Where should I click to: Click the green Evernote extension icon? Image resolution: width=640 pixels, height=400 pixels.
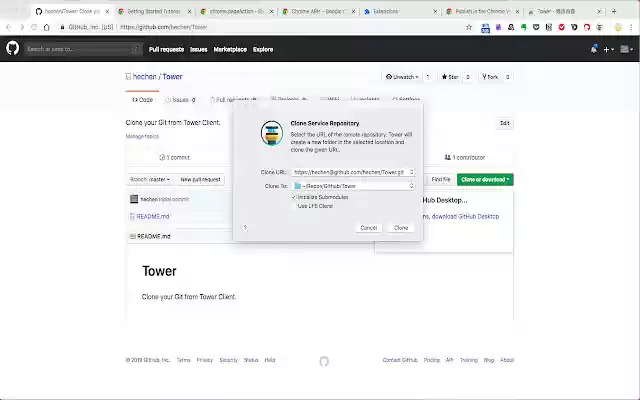click(524, 27)
